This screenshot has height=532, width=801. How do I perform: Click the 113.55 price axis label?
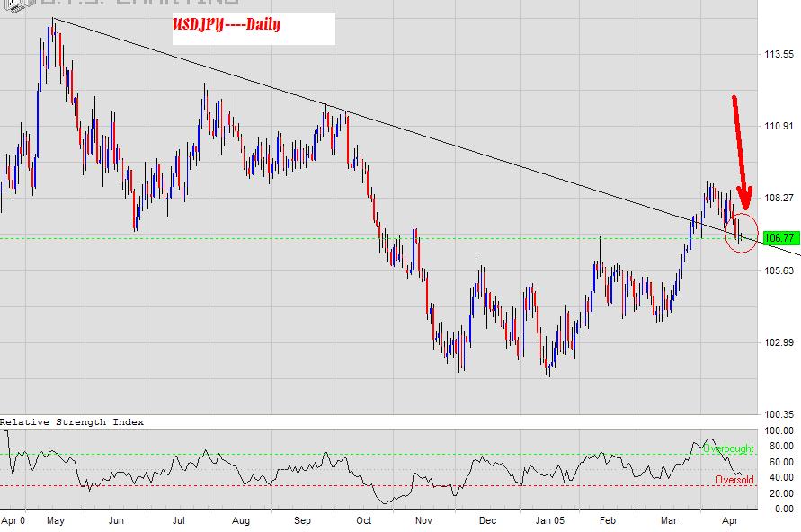779,54
